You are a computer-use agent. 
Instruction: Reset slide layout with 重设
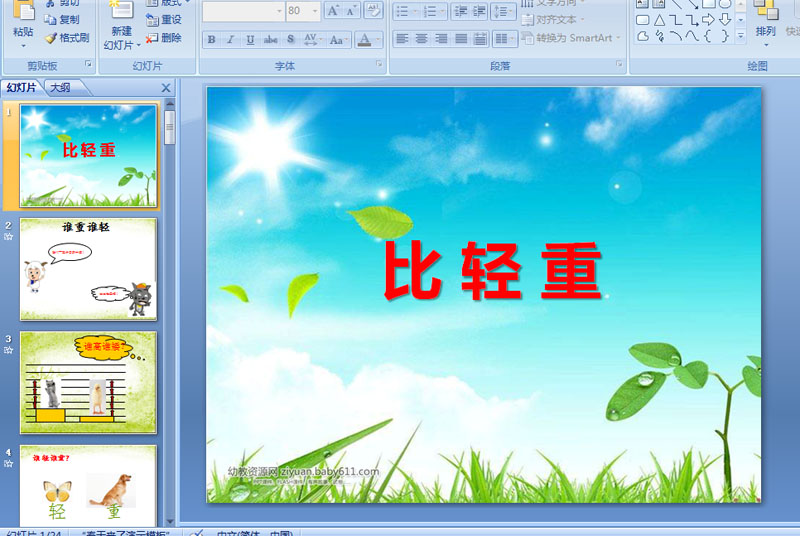[x=164, y=20]
